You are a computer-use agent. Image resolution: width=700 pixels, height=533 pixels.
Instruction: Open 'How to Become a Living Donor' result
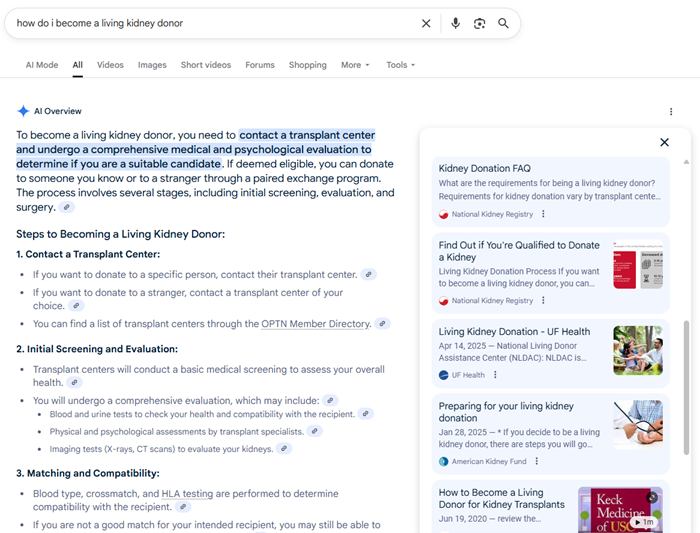[550, 507]
